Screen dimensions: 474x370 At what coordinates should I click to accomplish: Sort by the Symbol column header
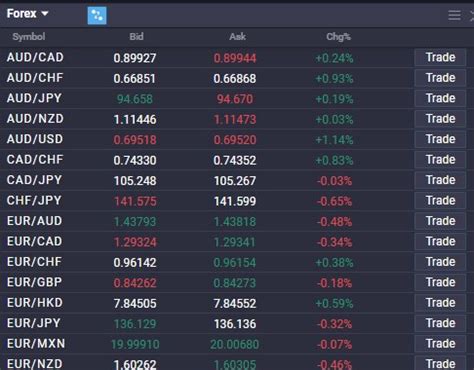coord(29,37)
